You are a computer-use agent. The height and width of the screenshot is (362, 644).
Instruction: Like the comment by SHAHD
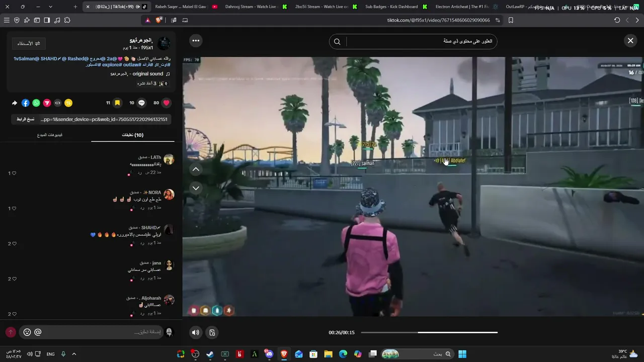coord(14,243)
